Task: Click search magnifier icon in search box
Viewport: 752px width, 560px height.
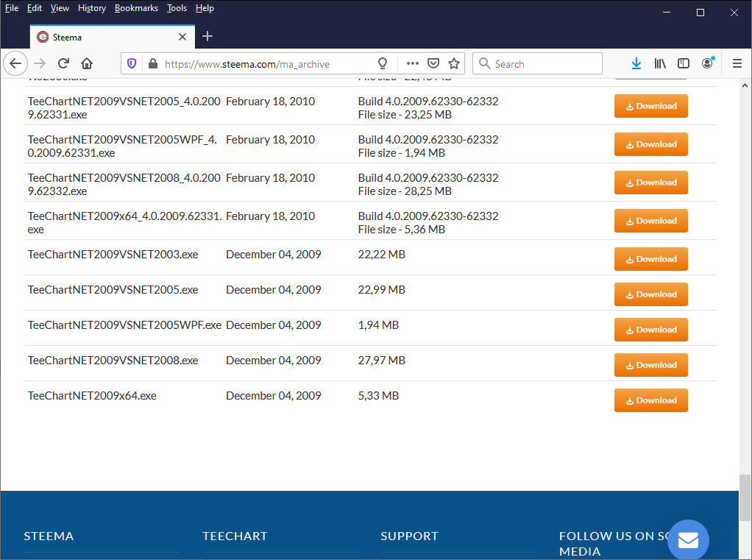Action: point(484,63)
